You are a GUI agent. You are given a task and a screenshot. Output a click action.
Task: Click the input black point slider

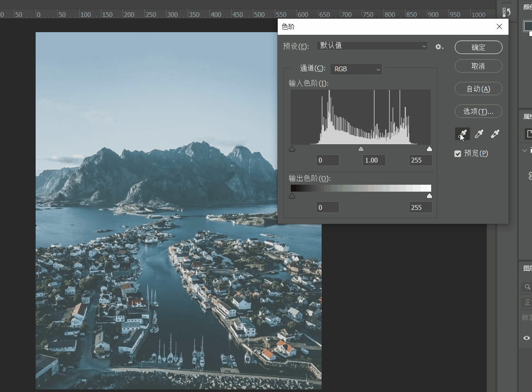tap(292, 149)
